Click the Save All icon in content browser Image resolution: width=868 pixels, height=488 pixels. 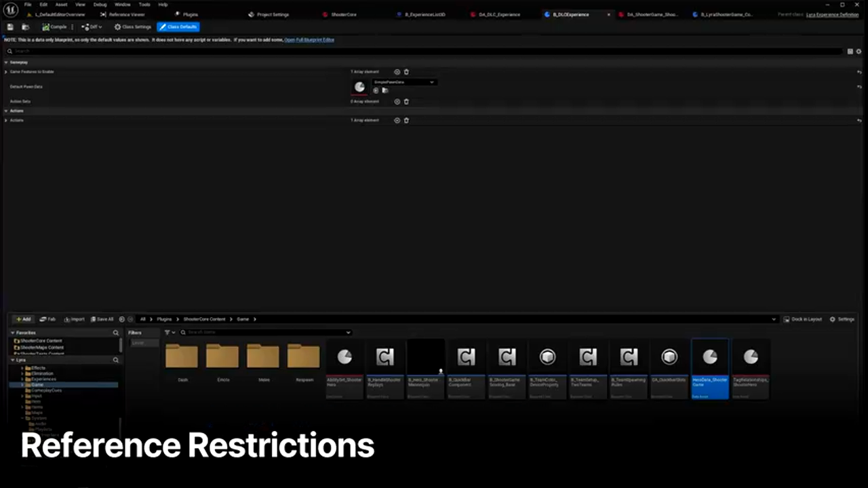102,319
